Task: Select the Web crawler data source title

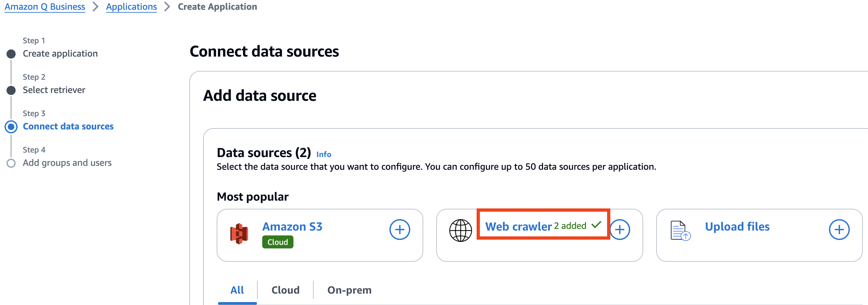Action: point(518,226)
